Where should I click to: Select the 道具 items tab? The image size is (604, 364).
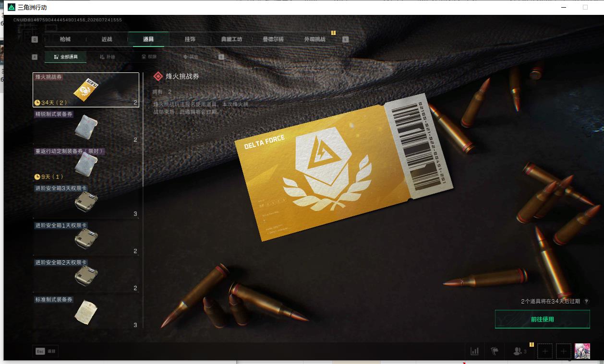[148, 39]
